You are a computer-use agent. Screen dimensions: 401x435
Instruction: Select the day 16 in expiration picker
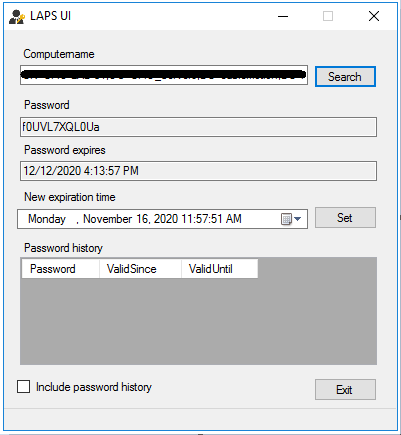tap(142, 219)
